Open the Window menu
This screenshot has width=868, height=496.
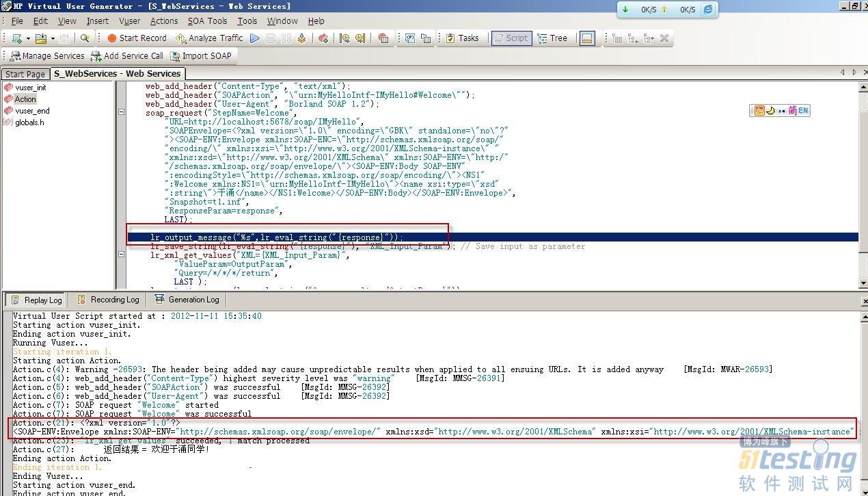[x=282, y=21]
